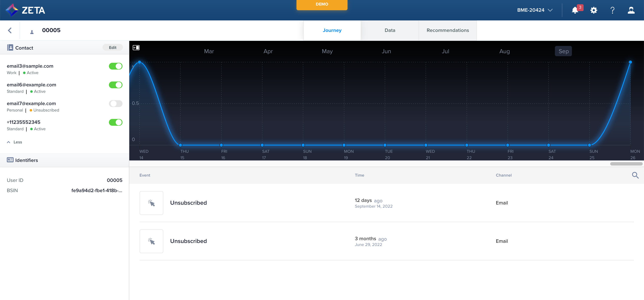Click the first Unsubscribed event icon
The image size is (644, 300).
tap(151, 203)
